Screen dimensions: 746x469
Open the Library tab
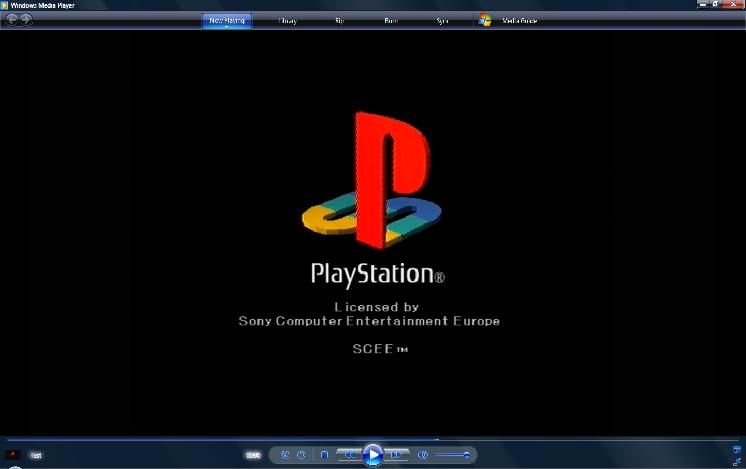[x=287, y=21]
